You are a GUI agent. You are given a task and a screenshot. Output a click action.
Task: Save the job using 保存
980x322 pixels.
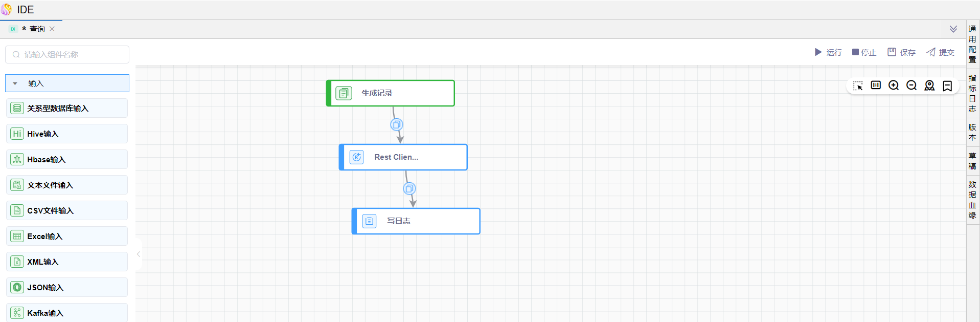(901, 52)
